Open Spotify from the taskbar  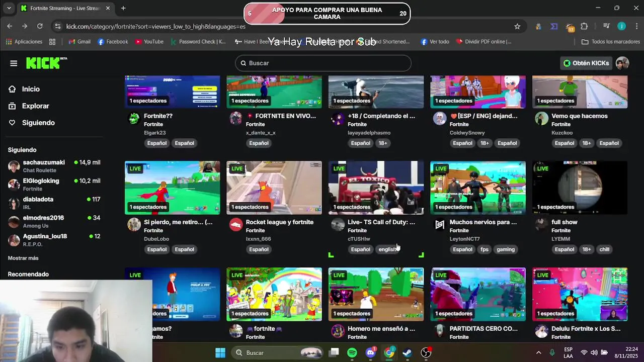tap(352, 352)
